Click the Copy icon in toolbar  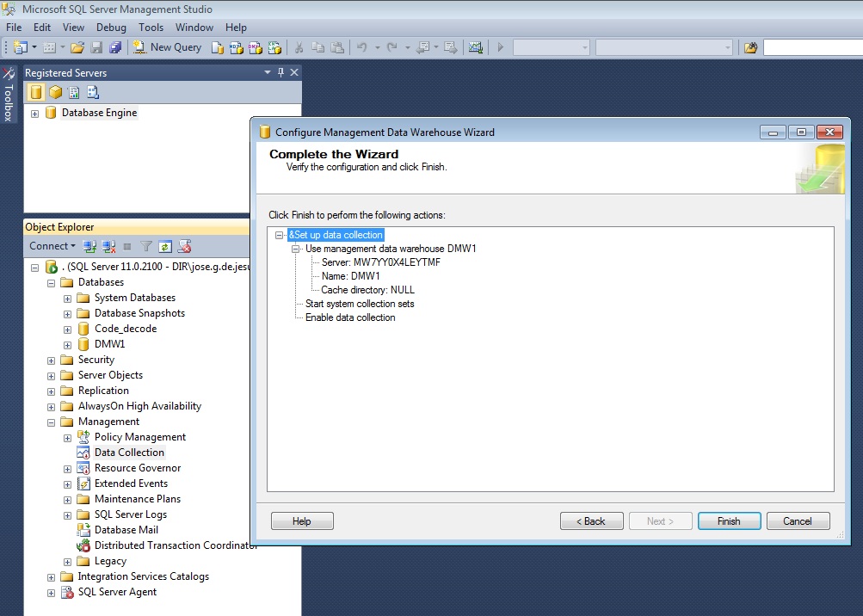click(x=317, y=47)
